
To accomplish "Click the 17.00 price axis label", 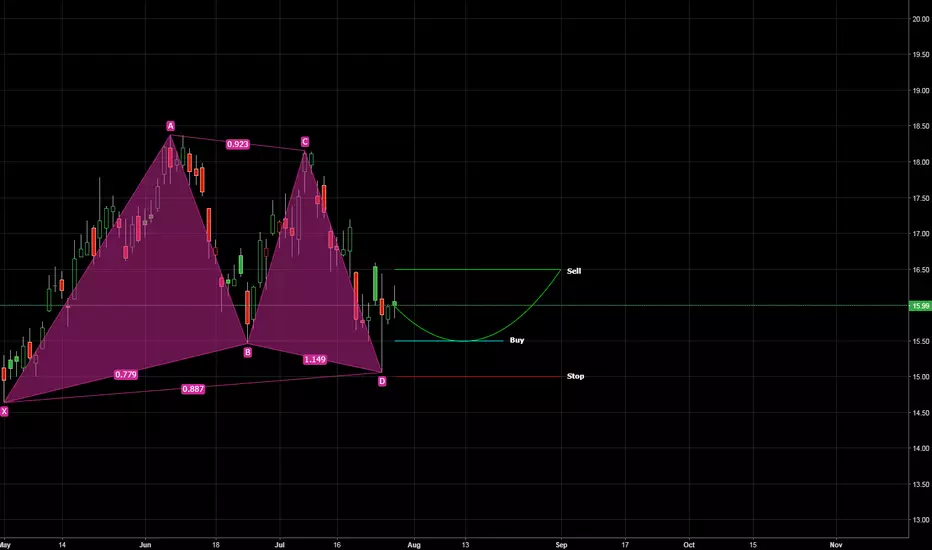I will (921, 234).
